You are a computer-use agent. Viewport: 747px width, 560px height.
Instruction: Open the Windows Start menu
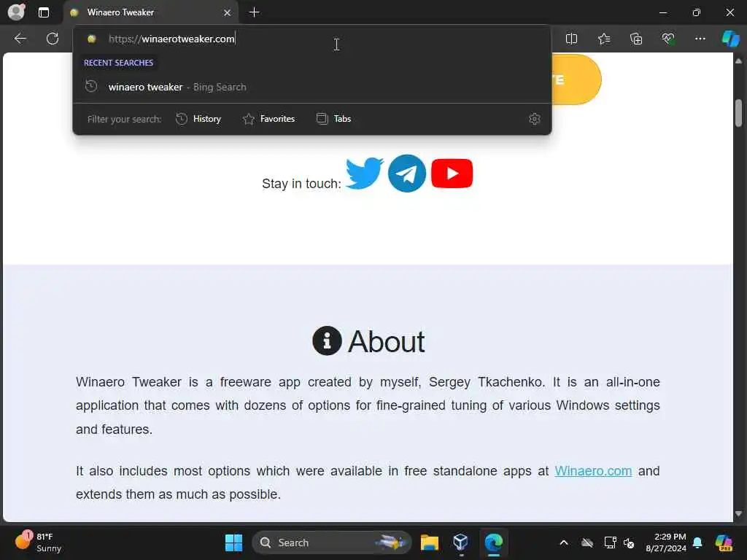click(233, 542)
